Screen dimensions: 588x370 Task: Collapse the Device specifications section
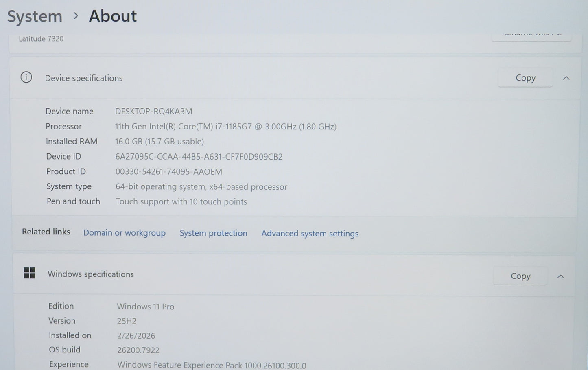click(x=566, y=78)
